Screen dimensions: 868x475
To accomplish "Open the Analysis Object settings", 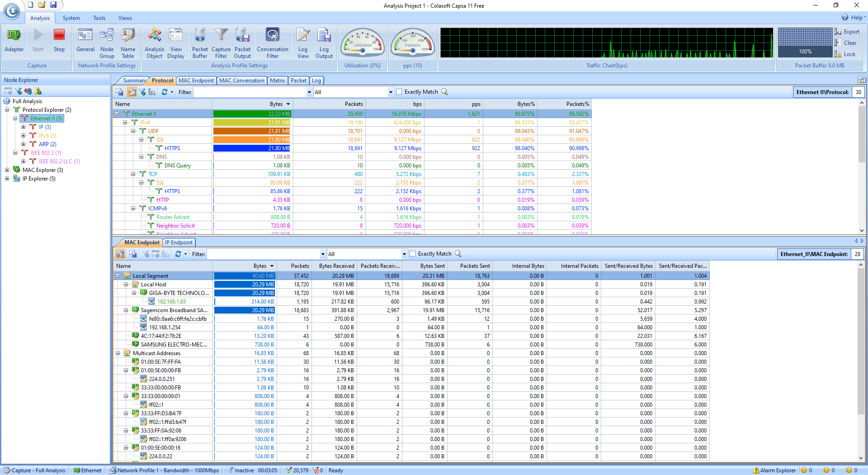I will 154,43.
